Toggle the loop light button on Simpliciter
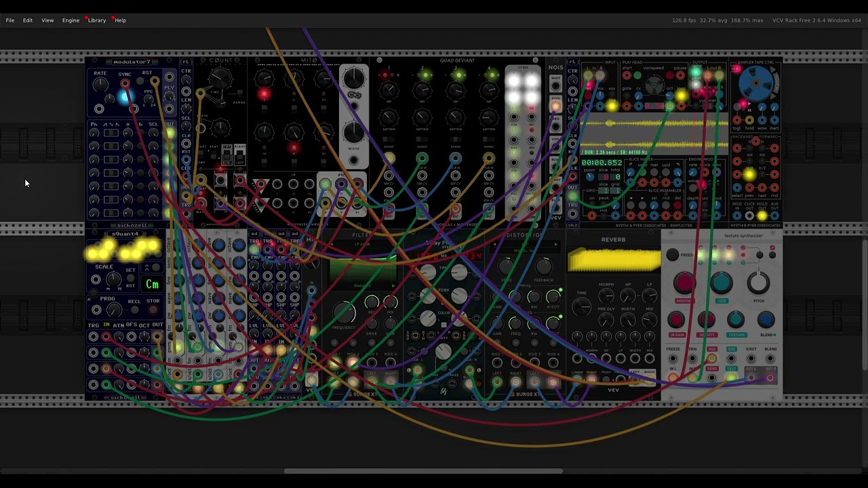The height and width of the screenshot is (488, 868). coord(680,96)
